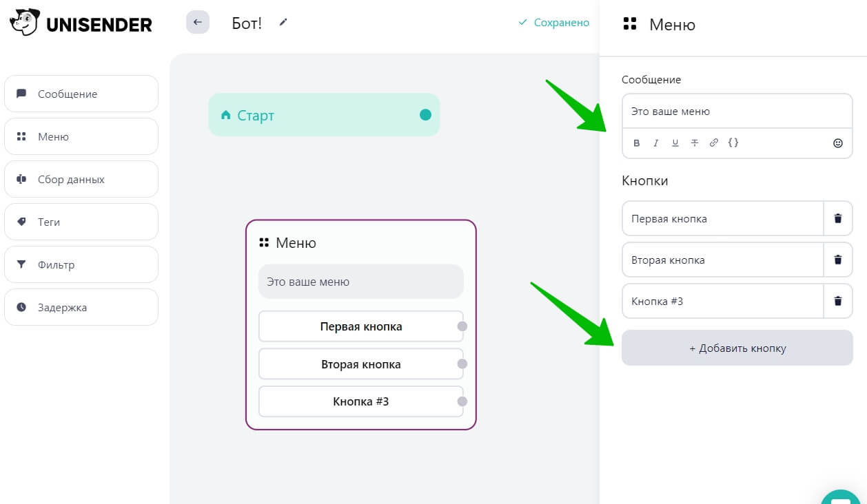Select the Меню node title on canvas
Screen dimensions: 867x504
pos(296,242)
